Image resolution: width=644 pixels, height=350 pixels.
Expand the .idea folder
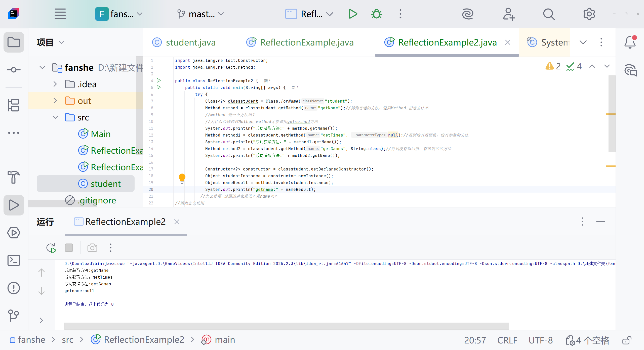tap(55, 84)
